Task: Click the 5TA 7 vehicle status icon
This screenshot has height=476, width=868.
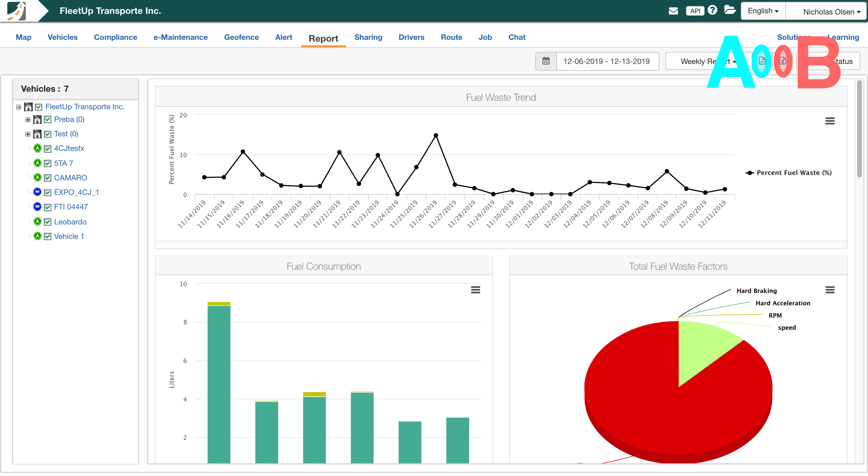Action: (37, 163)
